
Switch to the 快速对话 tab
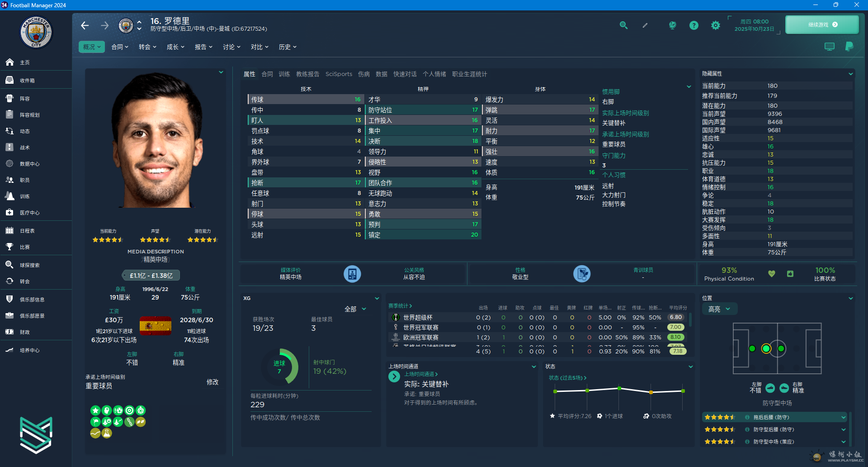405,74
